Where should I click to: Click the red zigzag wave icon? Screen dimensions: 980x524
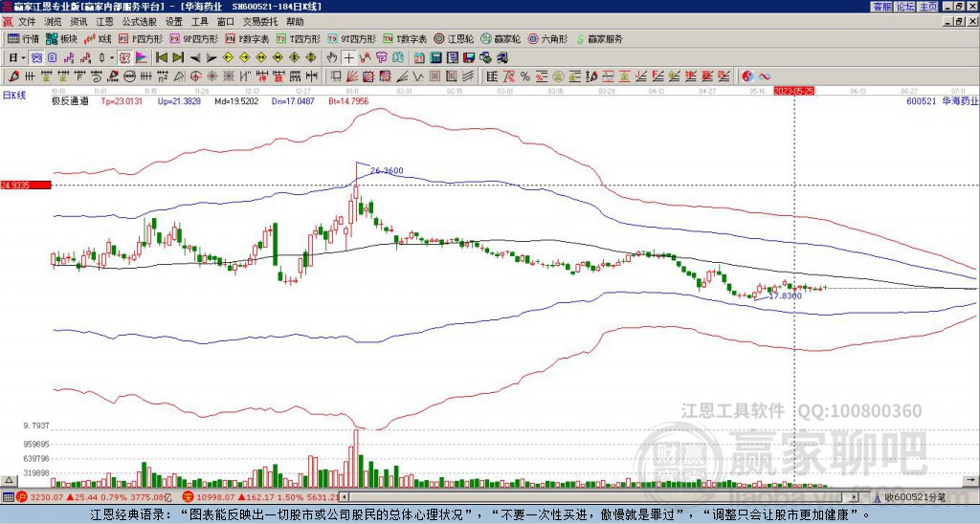[365, 58]
